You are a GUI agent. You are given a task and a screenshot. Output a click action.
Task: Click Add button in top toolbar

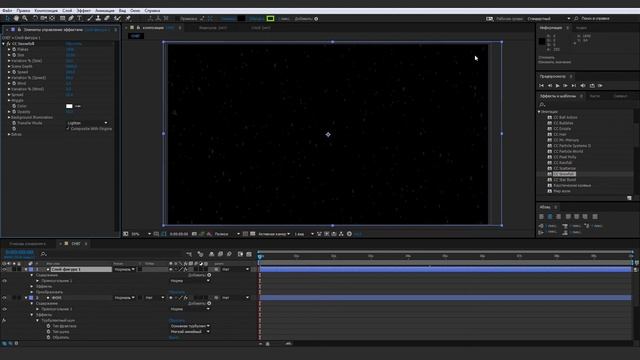point(316,18)
